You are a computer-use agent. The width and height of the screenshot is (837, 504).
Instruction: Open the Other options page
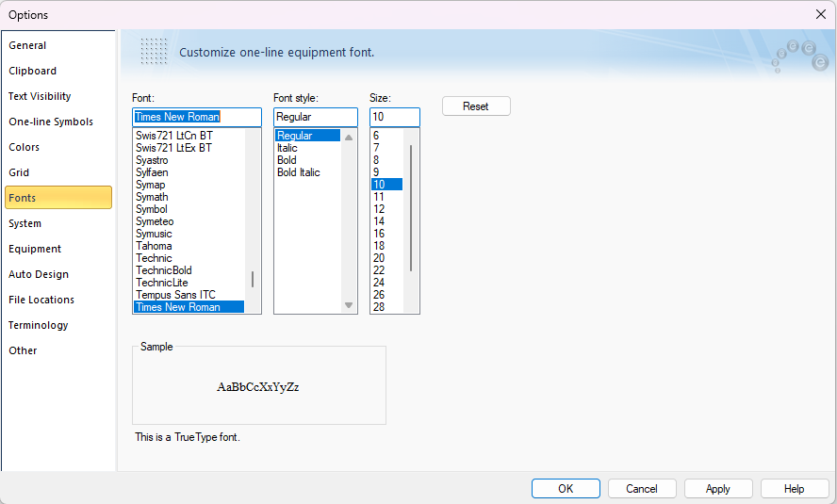coord(58,350)
